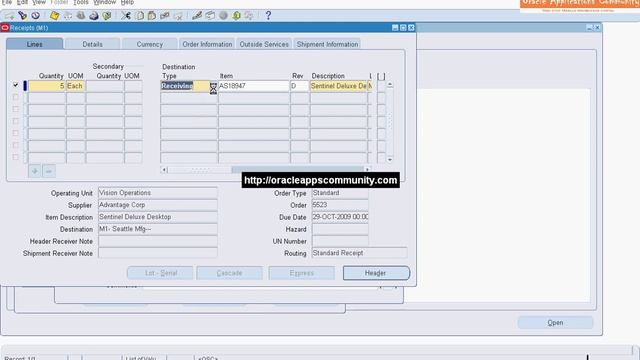
Task: Open Attachments with the paperclip icon
Action: coord(236,16)
